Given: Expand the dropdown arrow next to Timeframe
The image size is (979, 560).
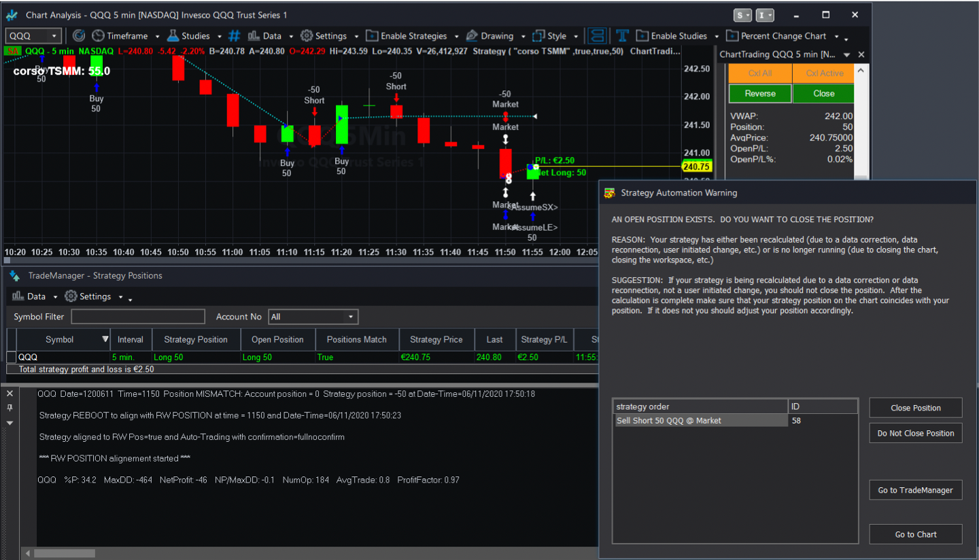Looking at the screenshot, I should [158, 37].
